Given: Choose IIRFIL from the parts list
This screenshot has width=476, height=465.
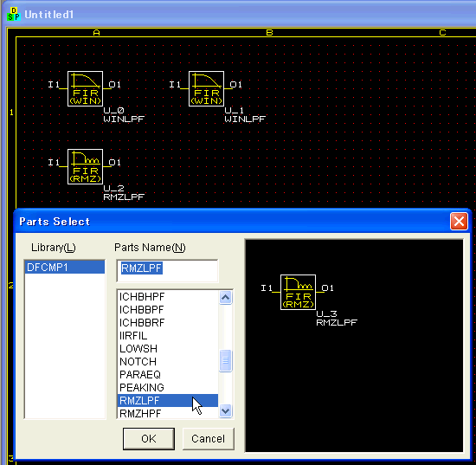Looking at the screenshot, I should coord(168,335).
